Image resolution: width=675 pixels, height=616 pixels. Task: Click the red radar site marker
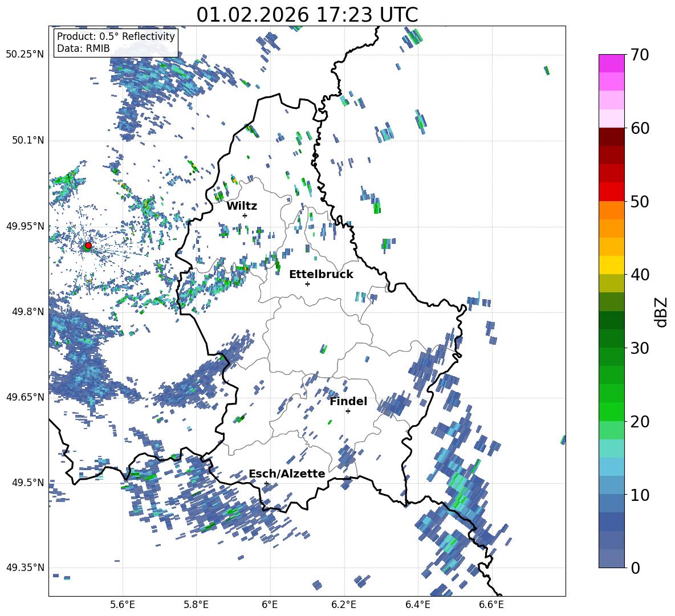[88, 246]
